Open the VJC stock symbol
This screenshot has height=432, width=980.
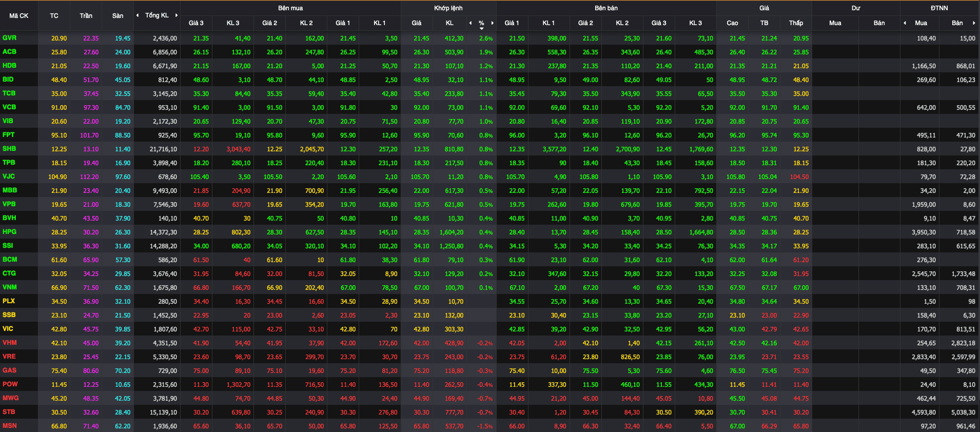[x=9, y=176]
